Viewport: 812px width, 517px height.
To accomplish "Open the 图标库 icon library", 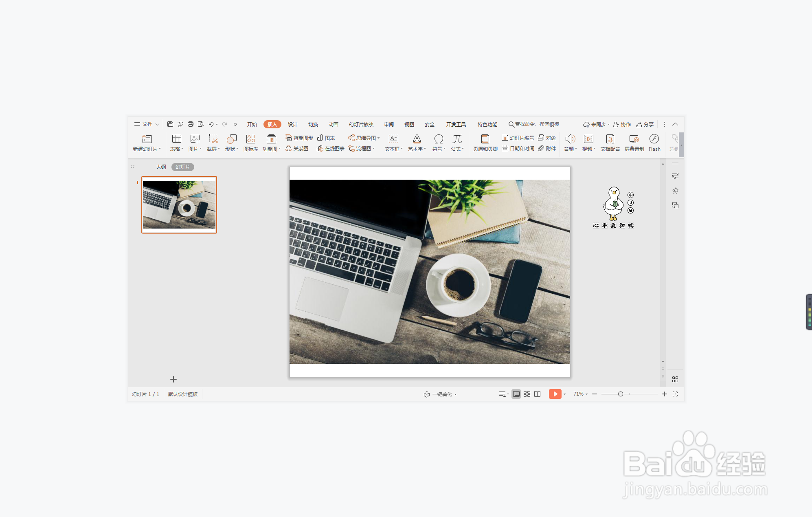I will coord(250,143).
